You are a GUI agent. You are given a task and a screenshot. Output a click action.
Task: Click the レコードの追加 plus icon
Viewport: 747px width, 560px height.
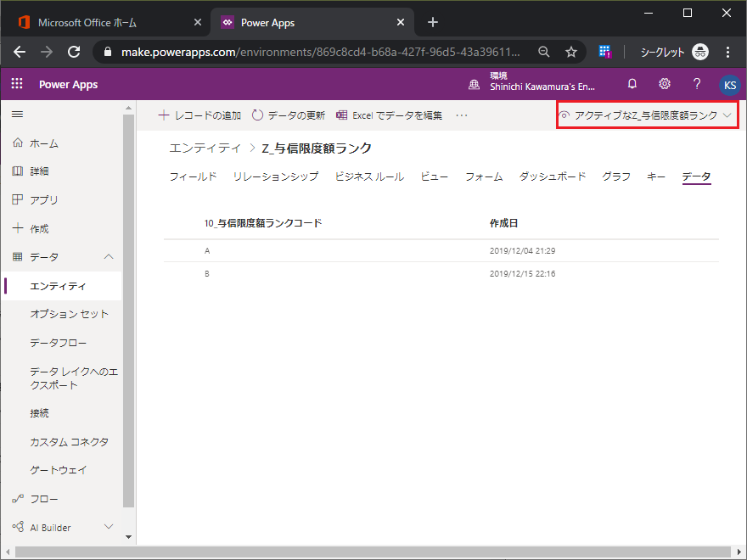tap(163, 115)
